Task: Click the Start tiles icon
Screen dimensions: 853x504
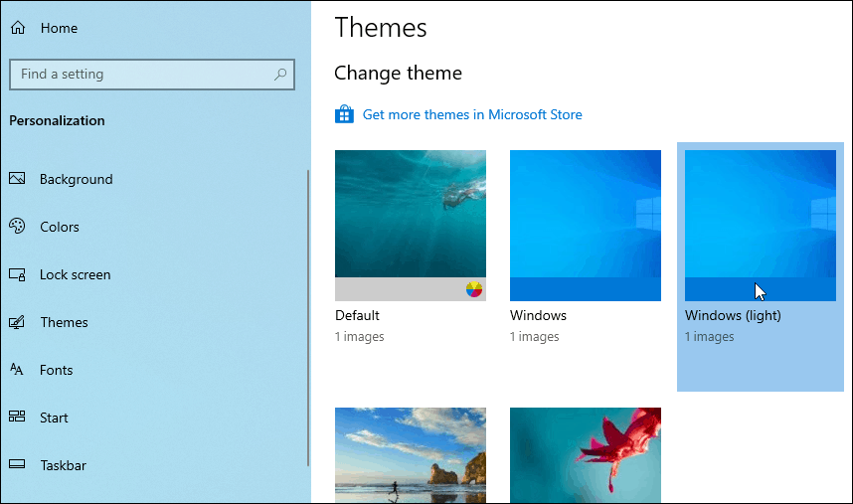Action: 17,417
